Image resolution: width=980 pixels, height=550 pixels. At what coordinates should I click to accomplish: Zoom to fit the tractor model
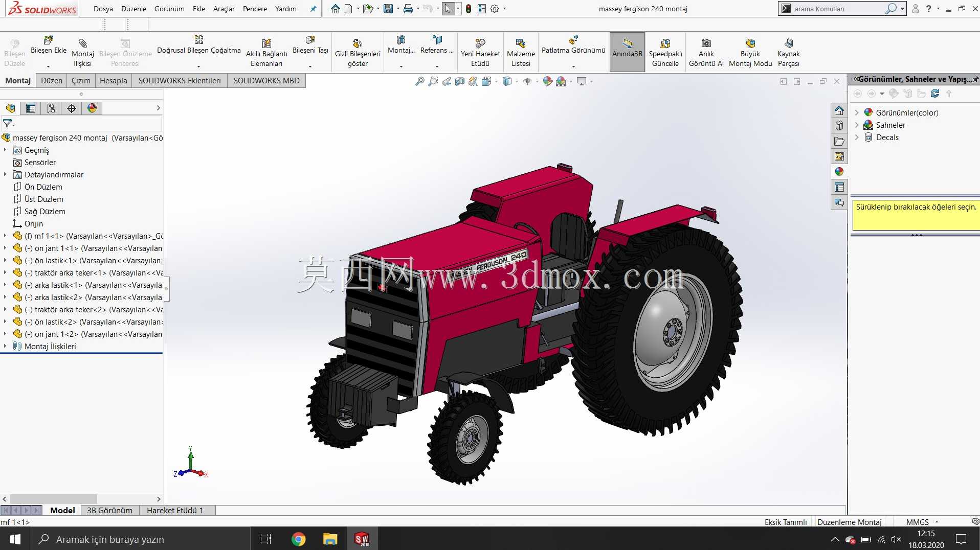pos(420,81)
